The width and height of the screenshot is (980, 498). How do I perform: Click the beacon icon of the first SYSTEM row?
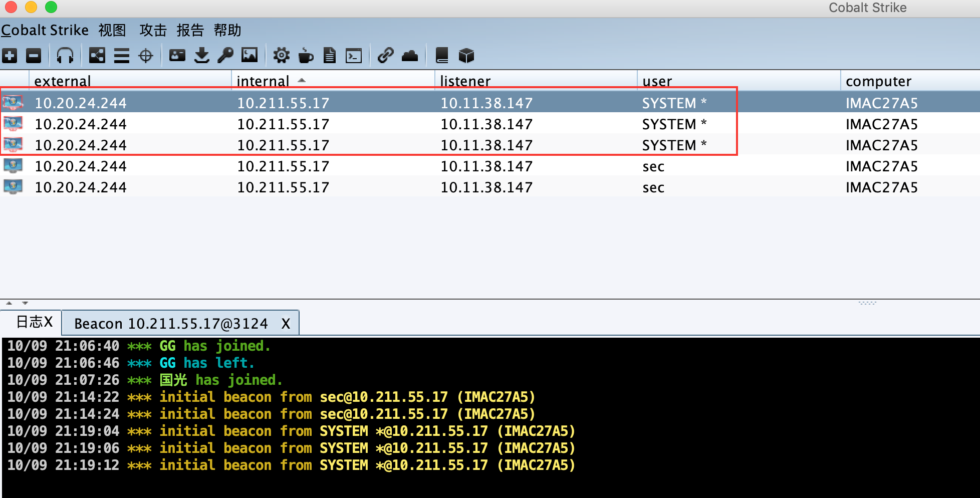tap(13, 103)
